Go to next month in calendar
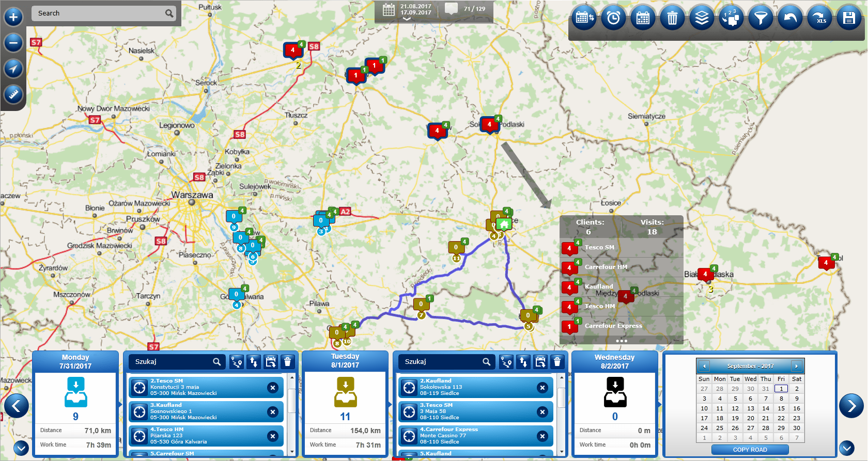This screenshot has height=461, width=868. (796, 366)
